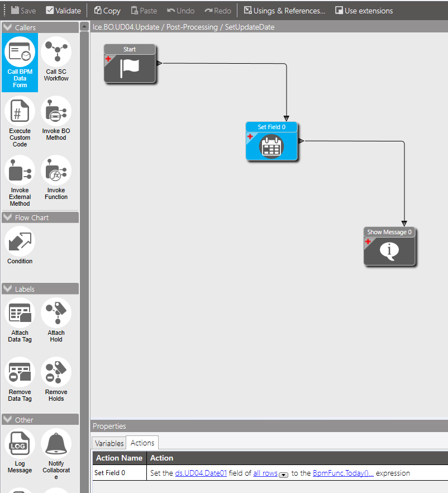Screen dimensions: 448x493
Task: Select the Execute Custom Code item
Action: 20,122
